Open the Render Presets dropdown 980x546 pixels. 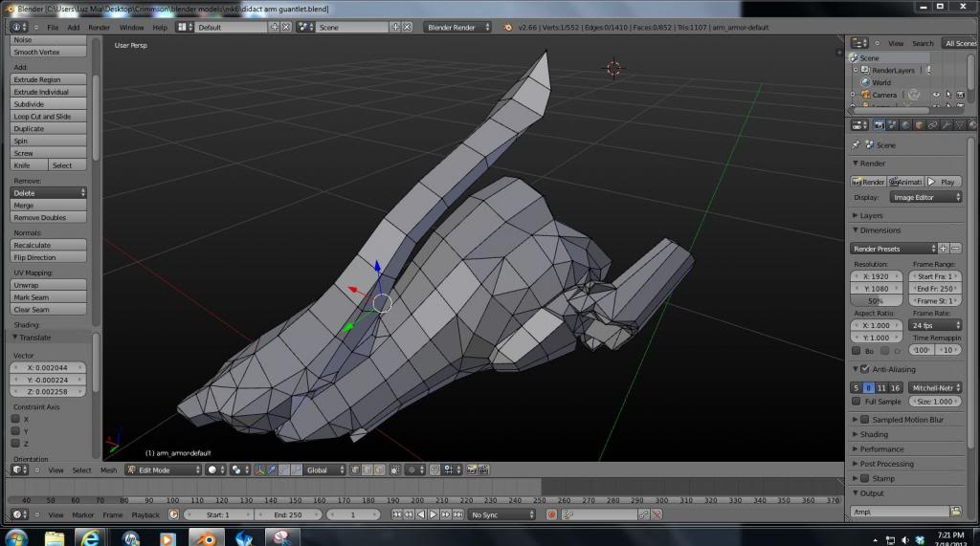[894, 249]
